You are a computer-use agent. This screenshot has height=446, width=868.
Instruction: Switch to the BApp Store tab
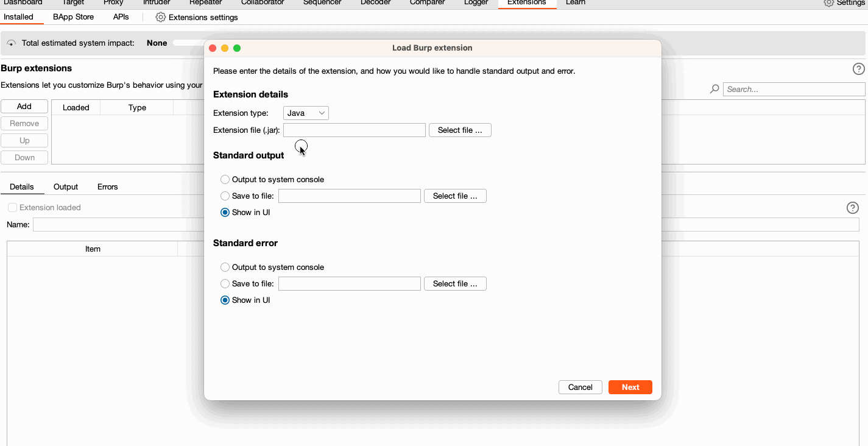tap(74, 17)
